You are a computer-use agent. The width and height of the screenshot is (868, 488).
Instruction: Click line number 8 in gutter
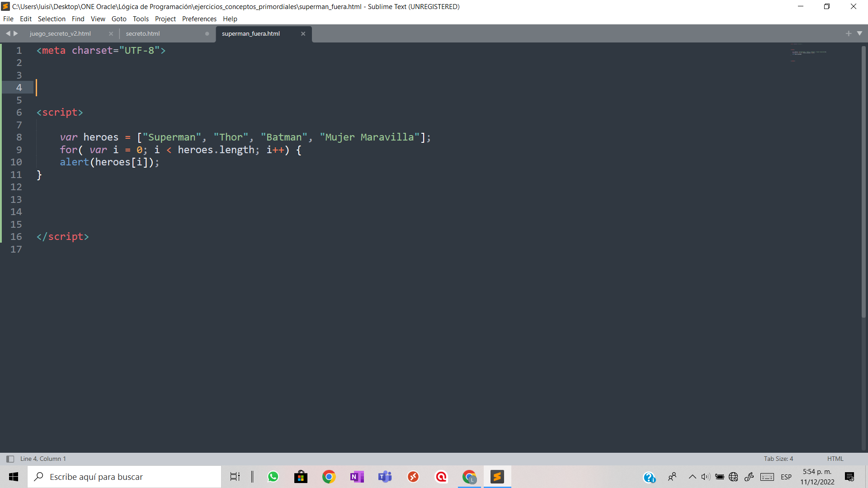coord(19,137)
